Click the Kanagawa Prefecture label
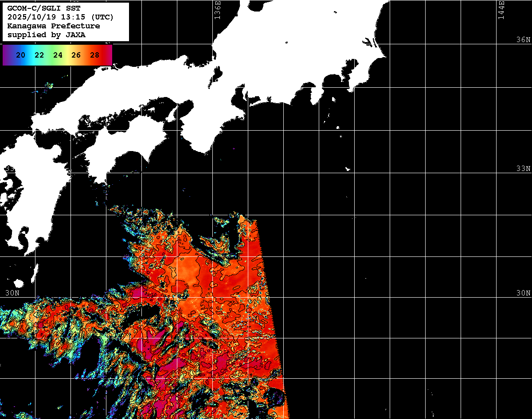 point(54,26)
